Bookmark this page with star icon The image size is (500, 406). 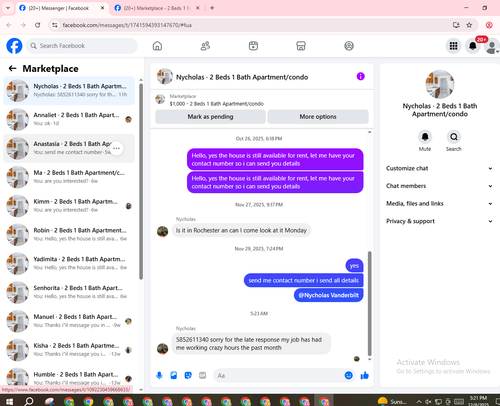[469, 25]
